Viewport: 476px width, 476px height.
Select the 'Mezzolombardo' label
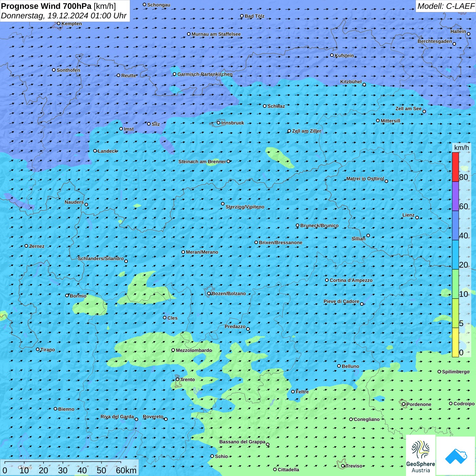[194, 350]
